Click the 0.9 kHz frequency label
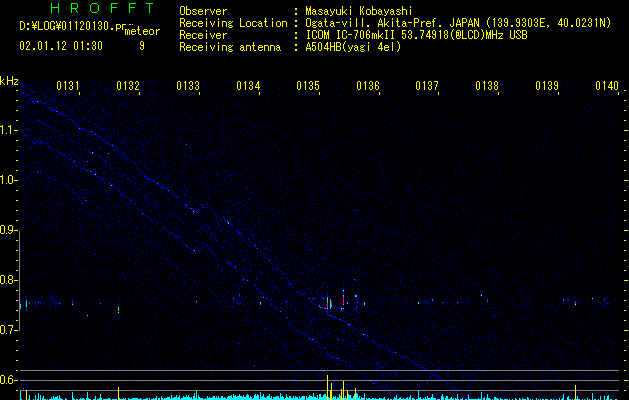 click(9, 230)
